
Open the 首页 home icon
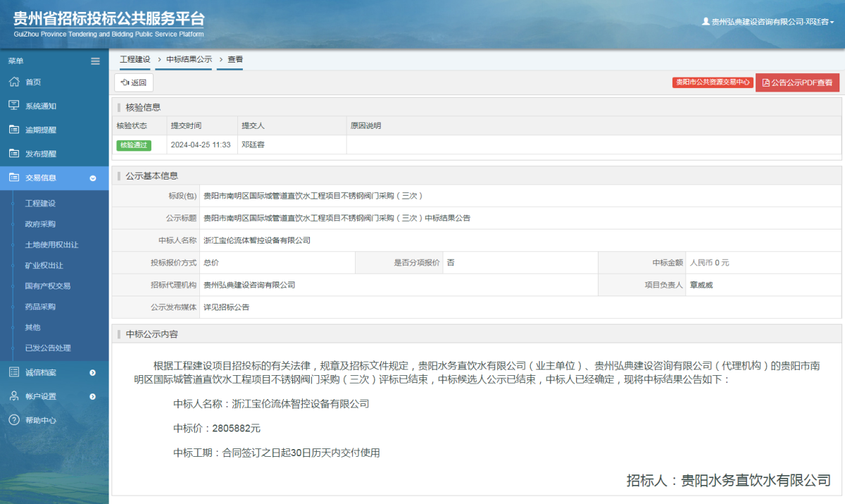point(13,82)
